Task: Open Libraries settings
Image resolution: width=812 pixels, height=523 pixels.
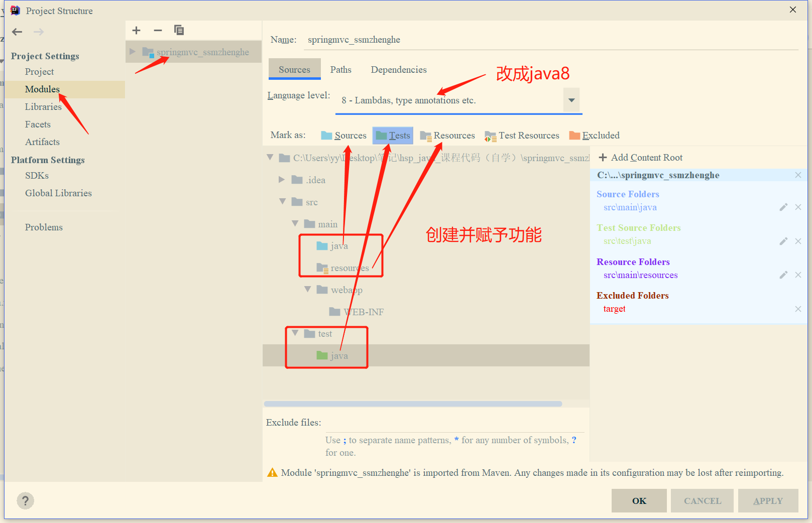Action: tap(43, 107)
